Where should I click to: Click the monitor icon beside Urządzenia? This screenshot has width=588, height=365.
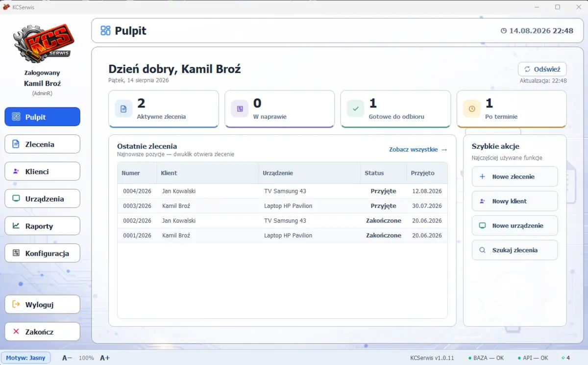[16, 199]
